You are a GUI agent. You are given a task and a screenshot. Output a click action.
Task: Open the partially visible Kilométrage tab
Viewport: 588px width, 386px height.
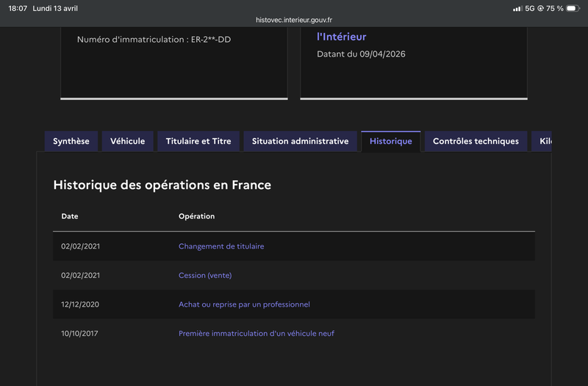tap(542, 141)
